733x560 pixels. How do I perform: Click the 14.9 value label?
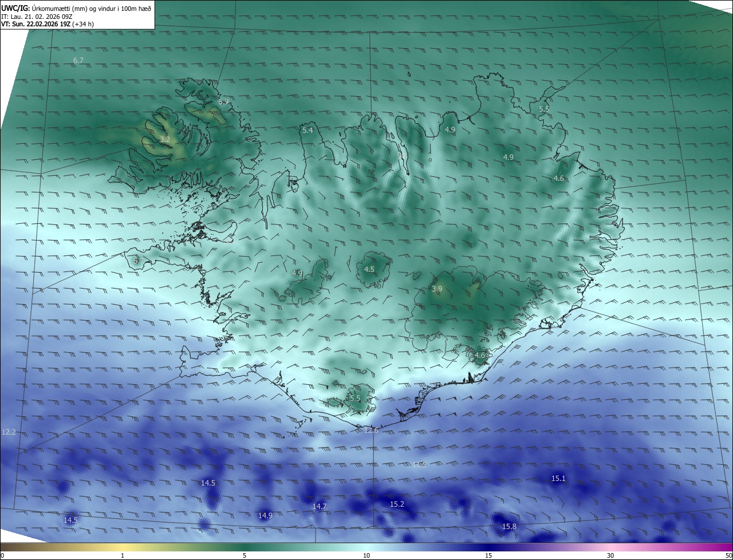click(265, 515)
